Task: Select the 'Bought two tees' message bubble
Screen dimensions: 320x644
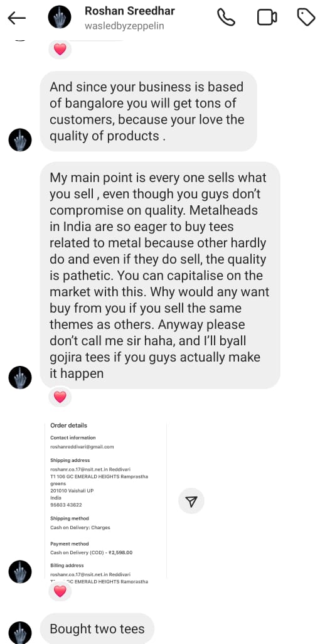Action: (97, 629)
